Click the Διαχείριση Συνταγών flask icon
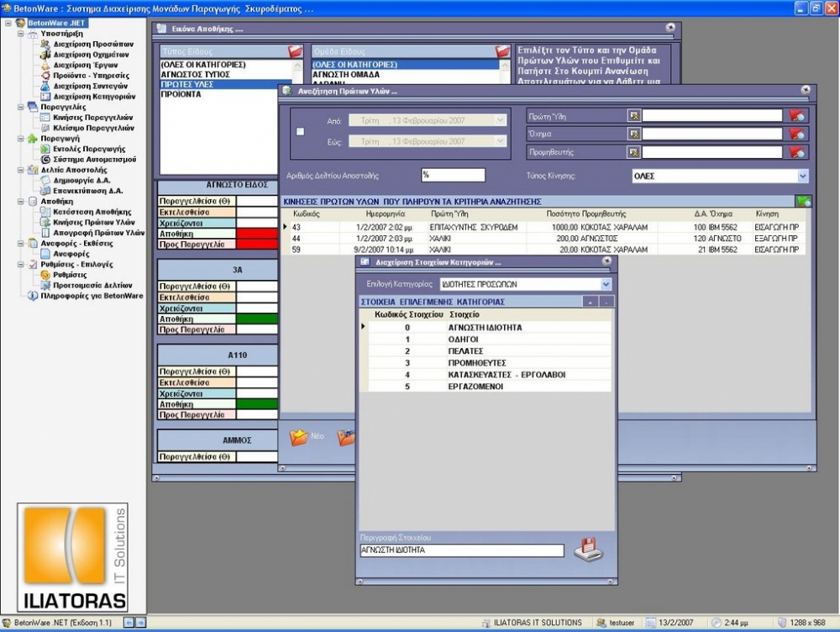The height and width of the screenshot is (632, 840). click(x=45, y=86)
